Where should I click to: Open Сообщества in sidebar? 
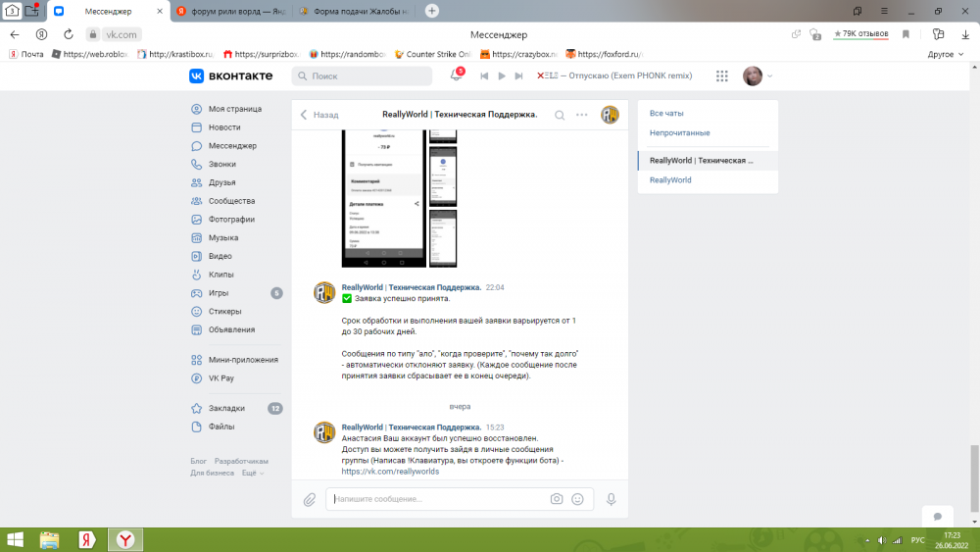[231, 201]
